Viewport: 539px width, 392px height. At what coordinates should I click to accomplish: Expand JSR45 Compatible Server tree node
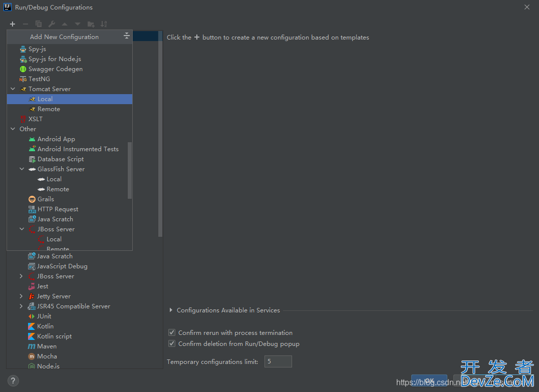pyautogui.click(x=21, y=306)
